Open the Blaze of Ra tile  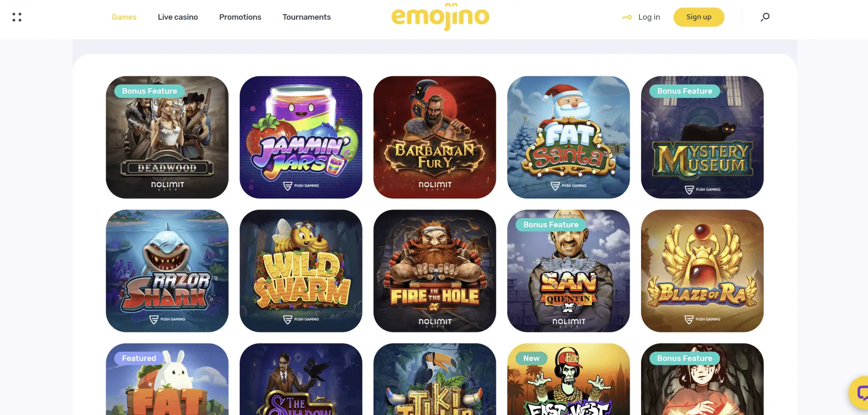703,271
